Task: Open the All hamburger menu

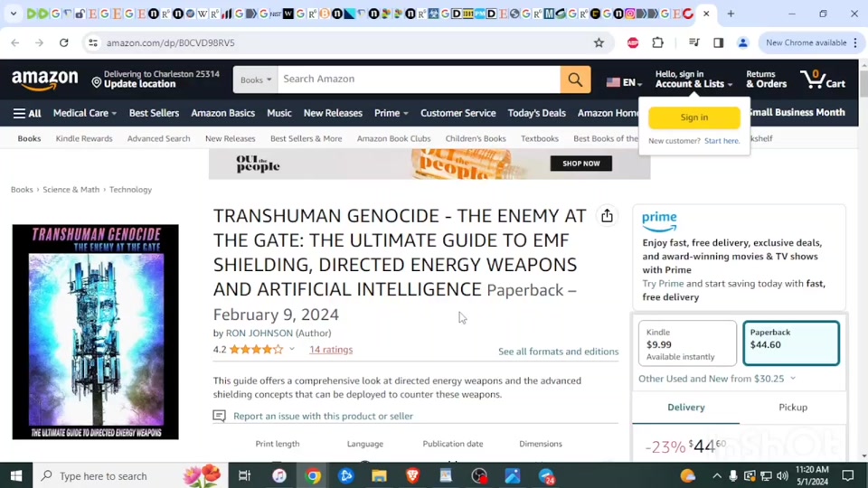Action: pyautogui.click(x=27, y=113)
